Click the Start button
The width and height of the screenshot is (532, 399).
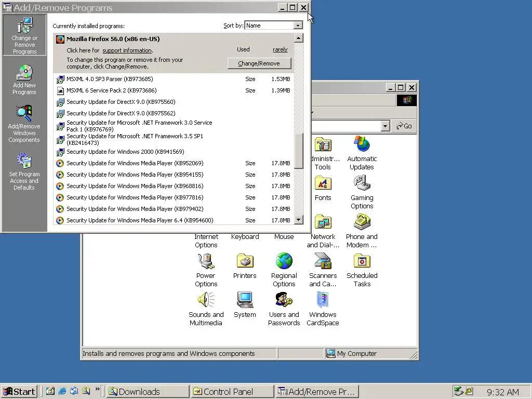(x=19, y=392)
